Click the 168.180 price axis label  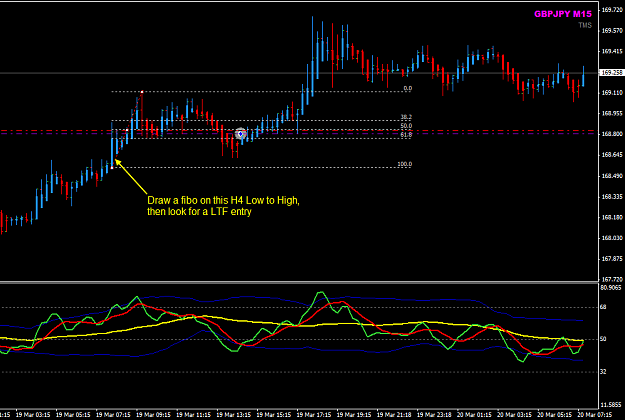click(x=612, y=217)
